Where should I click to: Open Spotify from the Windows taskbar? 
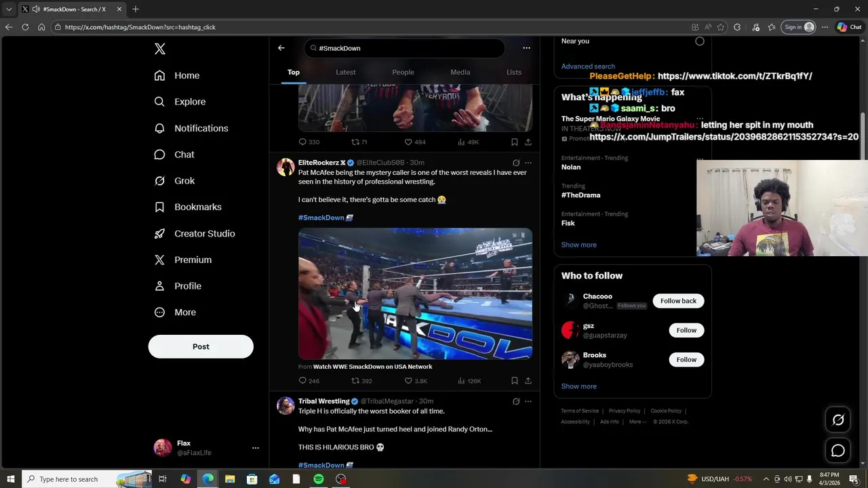[319, 479]
